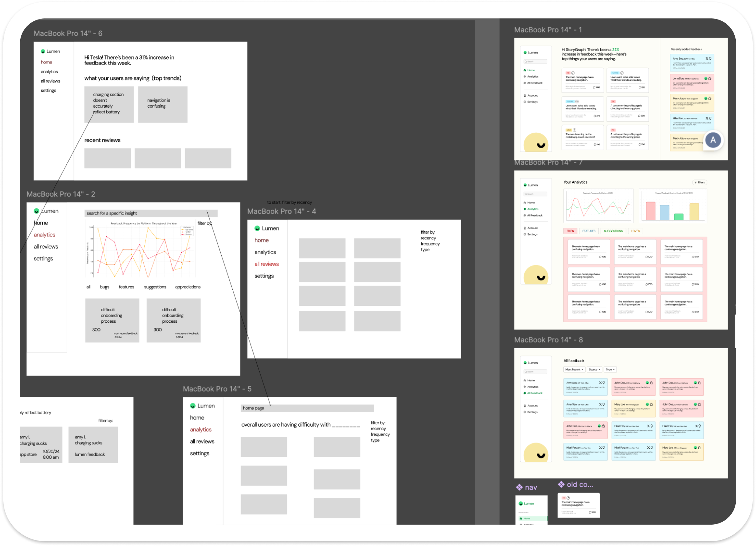Screen dimensions: 756x546
Task: Click the arrow icon beside the yellow LOVE tag card
Action: click(x=574, y=130)
